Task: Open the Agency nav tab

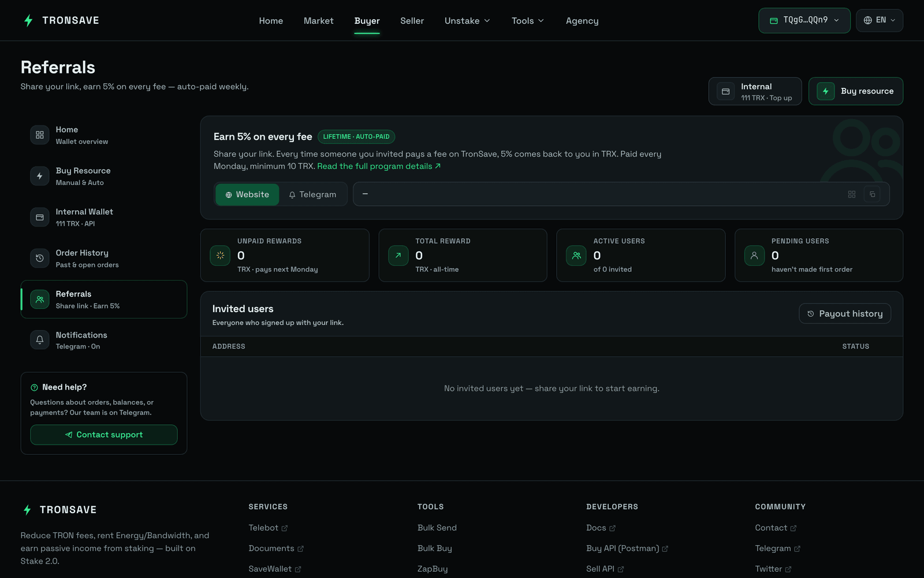Action: tap(582, 21)
